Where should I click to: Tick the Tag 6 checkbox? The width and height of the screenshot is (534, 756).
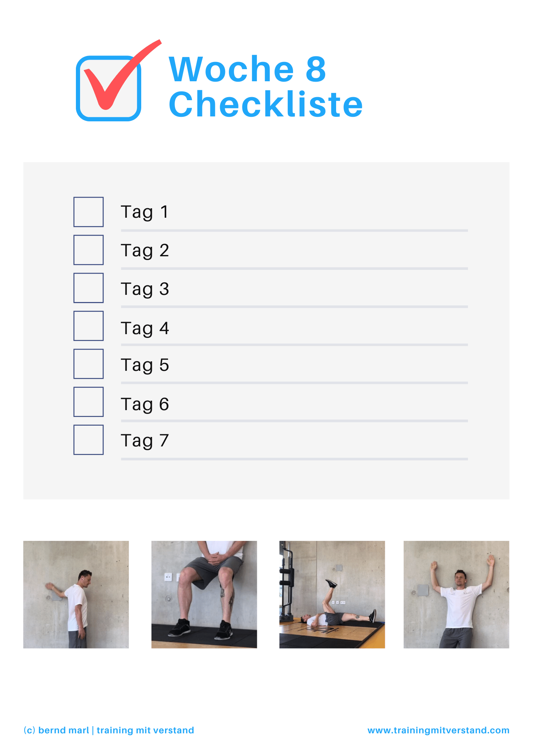pyautogui.click(x=88, y=402)
